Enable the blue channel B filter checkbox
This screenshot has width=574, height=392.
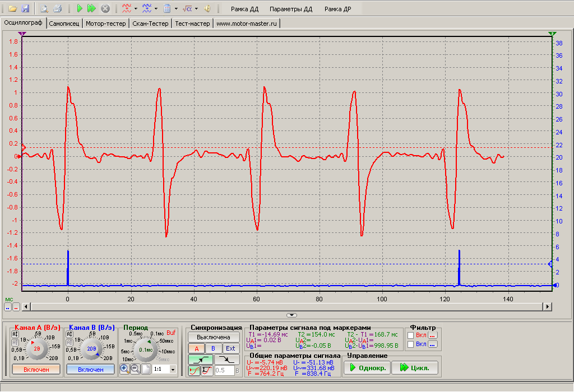tap(411, 344)
